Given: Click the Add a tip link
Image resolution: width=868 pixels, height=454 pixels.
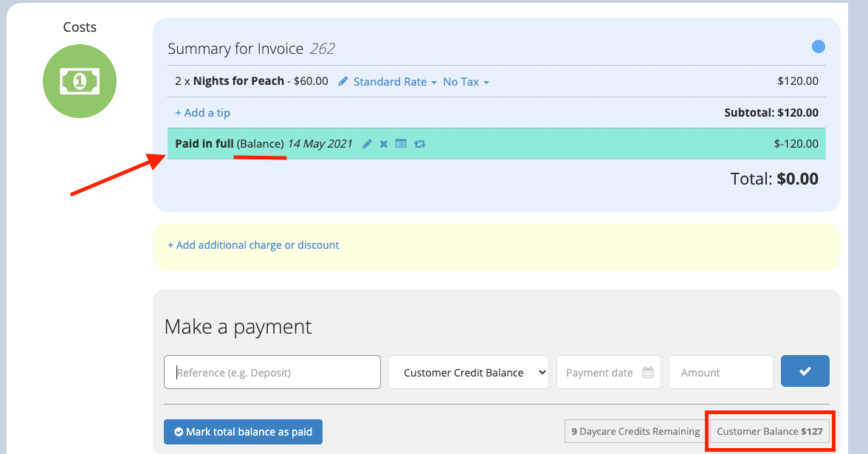Looking at the screenshot, I should point(202,113).
